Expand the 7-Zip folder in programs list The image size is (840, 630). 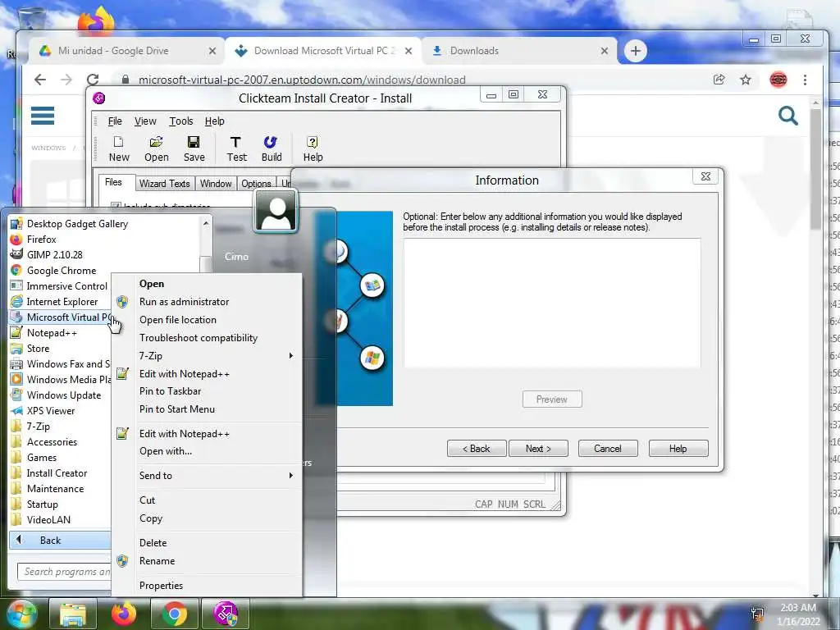click(38, 427)
